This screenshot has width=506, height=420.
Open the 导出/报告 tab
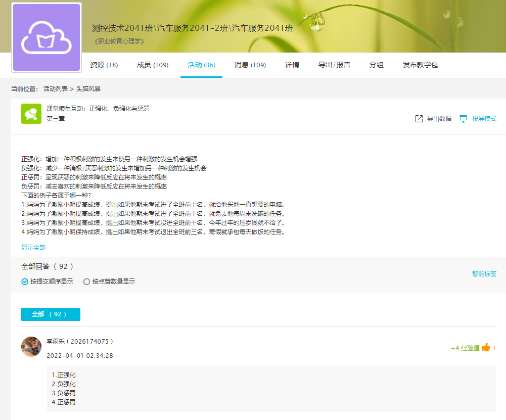pos(334,65)
